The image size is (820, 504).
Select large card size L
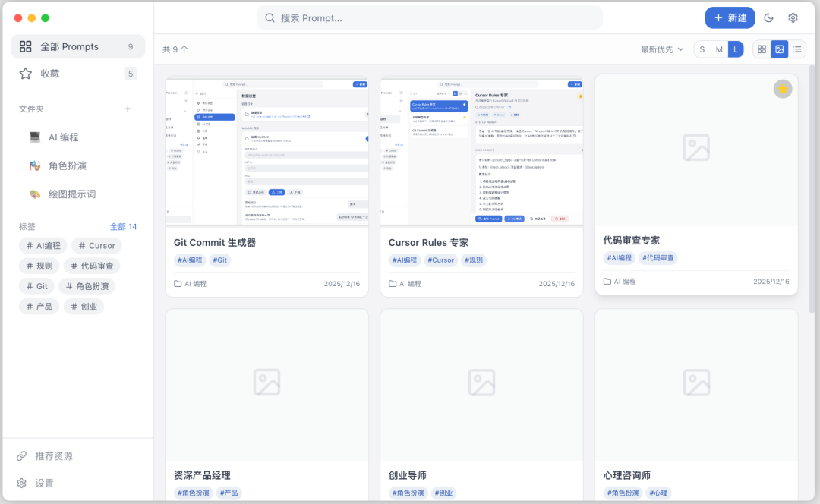[x=736, y=49]
